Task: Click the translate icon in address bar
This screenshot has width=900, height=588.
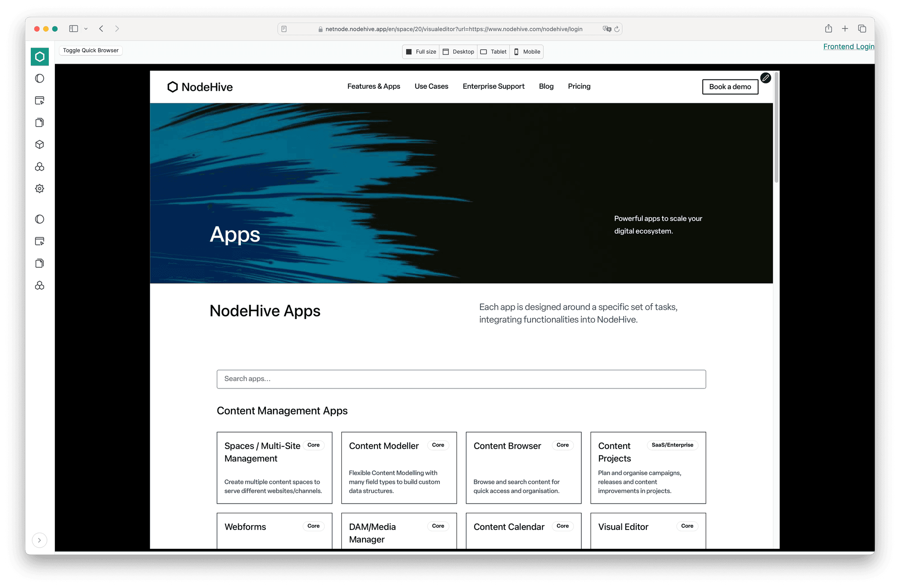Action: click(607, 29)
